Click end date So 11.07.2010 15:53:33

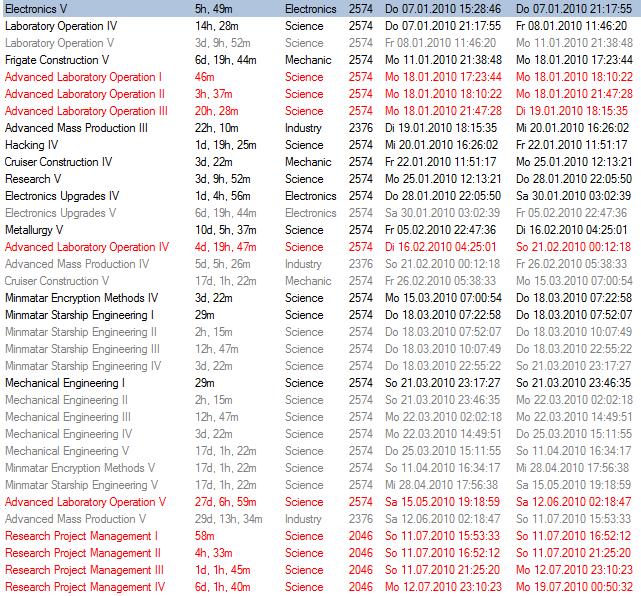point(574,519)
